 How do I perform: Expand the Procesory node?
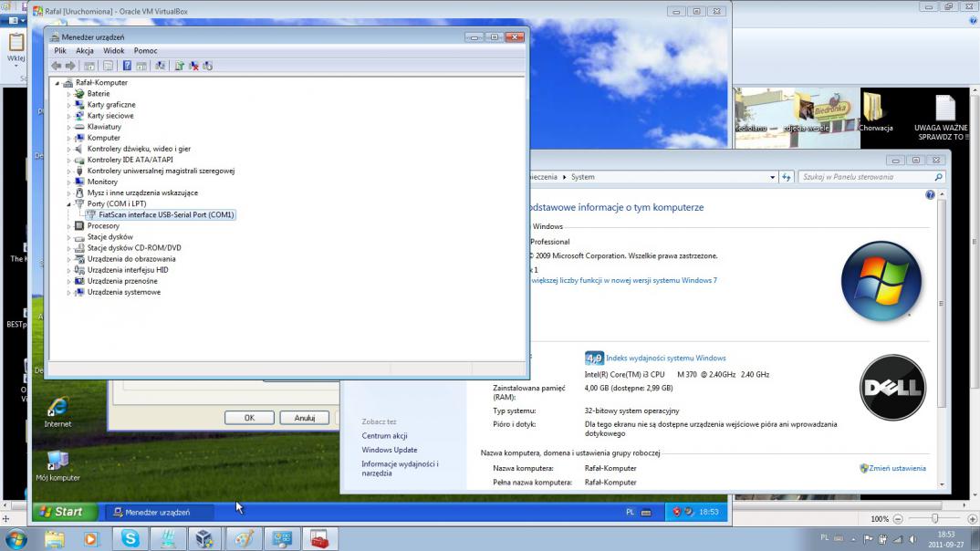(68, 226)
